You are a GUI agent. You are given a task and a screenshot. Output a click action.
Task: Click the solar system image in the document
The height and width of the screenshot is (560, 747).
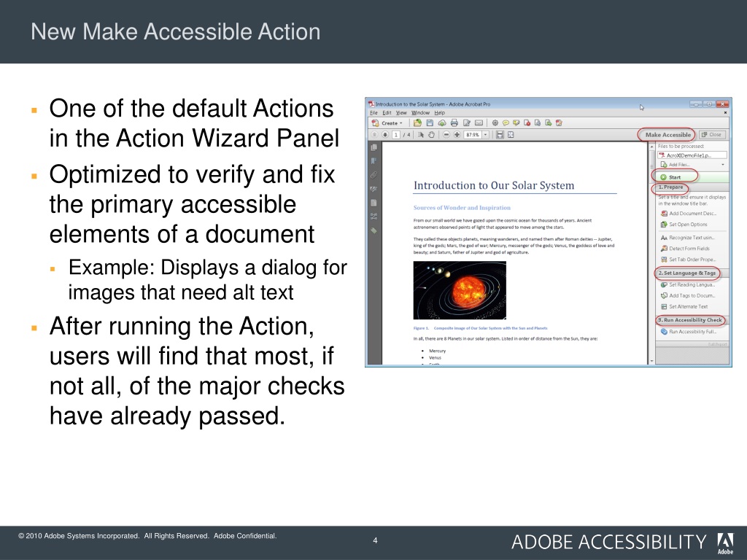coord(460,290)
